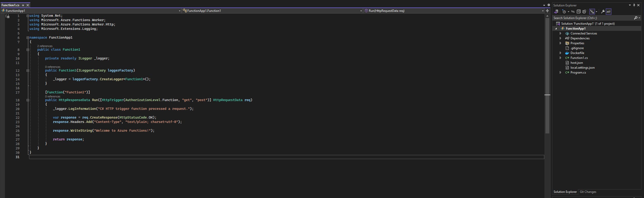The height and width of the screenshot is (198, 644).
Task: Open the tab settings gear icon
Action: [x=549, y=5]
